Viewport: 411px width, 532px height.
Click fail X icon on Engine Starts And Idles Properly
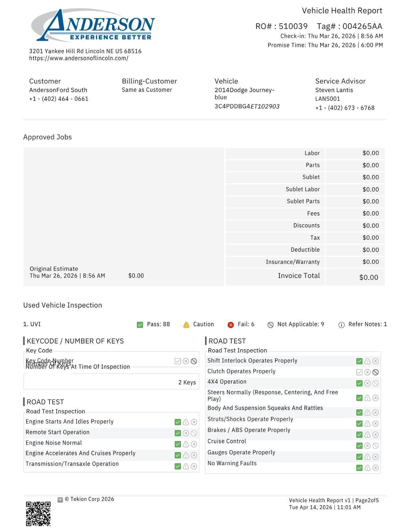(194, 422)
